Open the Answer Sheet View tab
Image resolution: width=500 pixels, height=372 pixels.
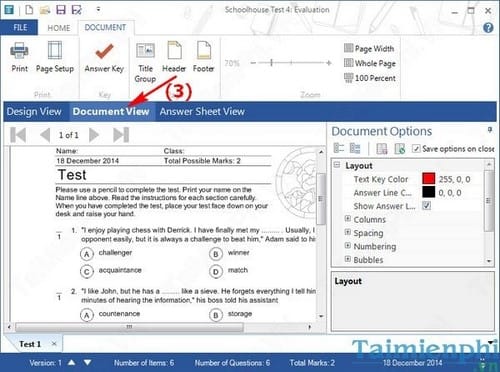(202, 111)
